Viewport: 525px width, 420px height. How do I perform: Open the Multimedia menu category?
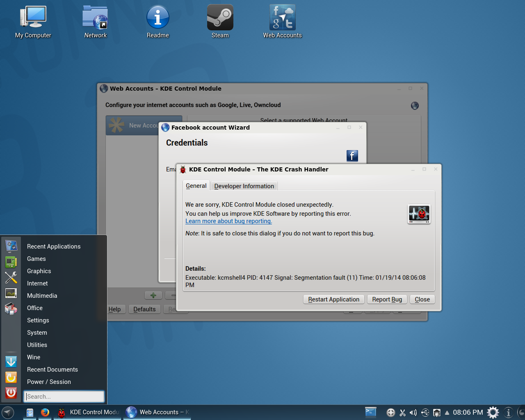(x=42, y=296)
